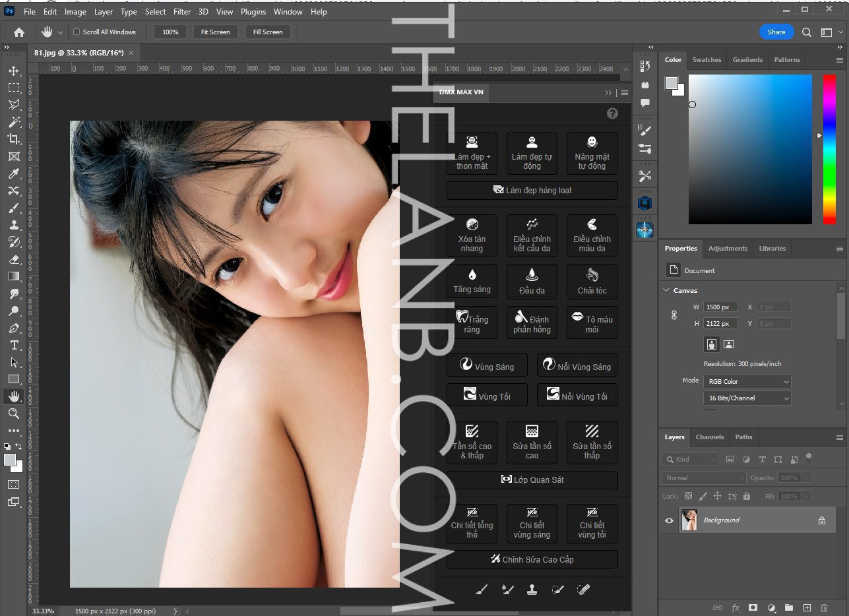Viewport: 849px width, 616px height.
Task: Open the Filter menu
Action: [182, 11]
